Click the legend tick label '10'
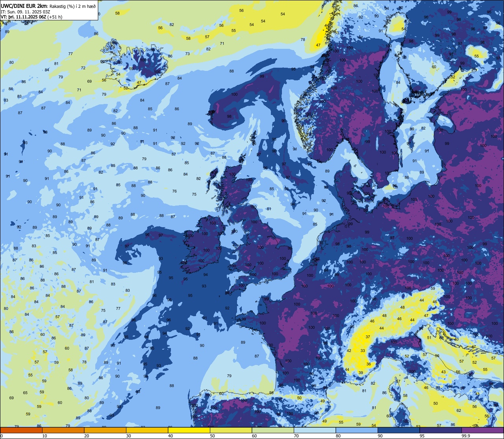The width and height of the screenshot is (504, 439). pos(44,436)
